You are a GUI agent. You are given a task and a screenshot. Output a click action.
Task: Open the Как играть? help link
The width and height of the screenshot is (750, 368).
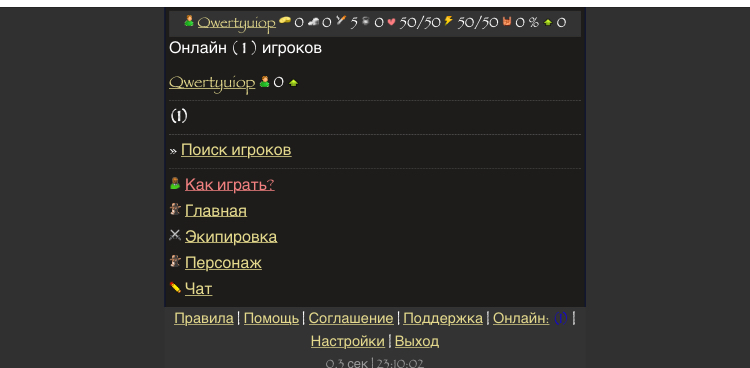[230, 185]
